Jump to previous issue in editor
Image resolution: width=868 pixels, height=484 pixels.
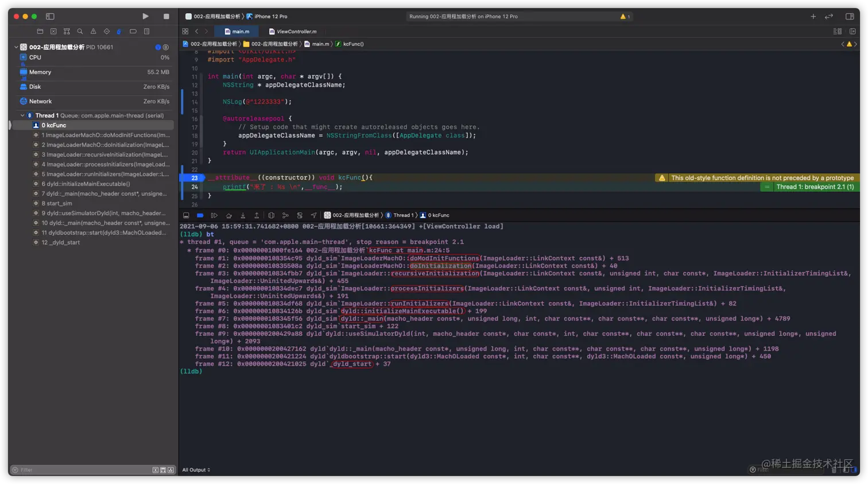coord(843,44)
